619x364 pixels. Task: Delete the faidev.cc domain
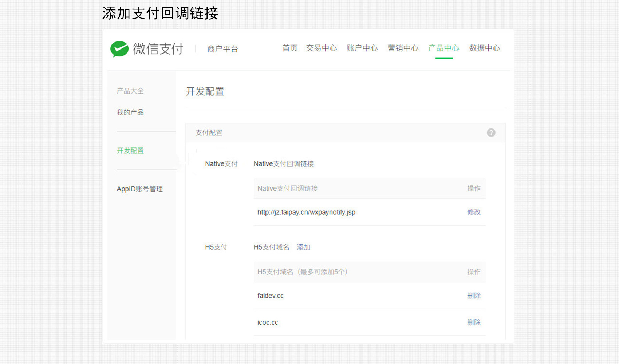(474, 296)
